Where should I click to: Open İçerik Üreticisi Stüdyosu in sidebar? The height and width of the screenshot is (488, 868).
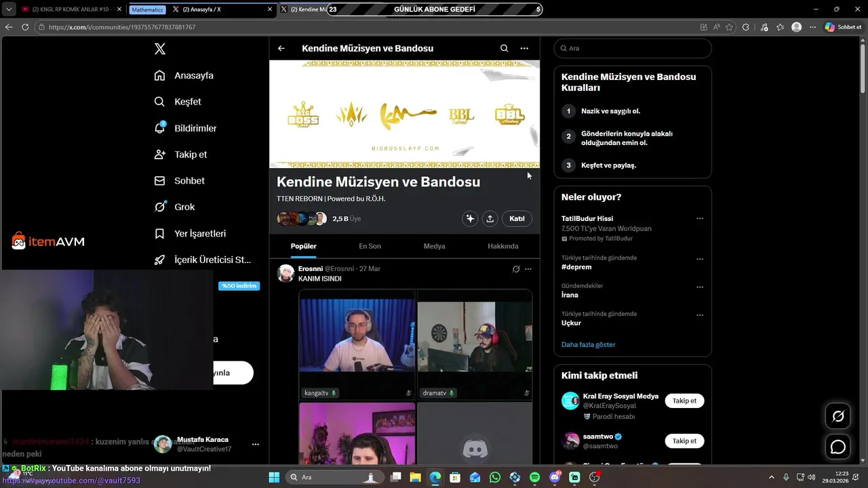pyautogui.click(x=203, y=260)
